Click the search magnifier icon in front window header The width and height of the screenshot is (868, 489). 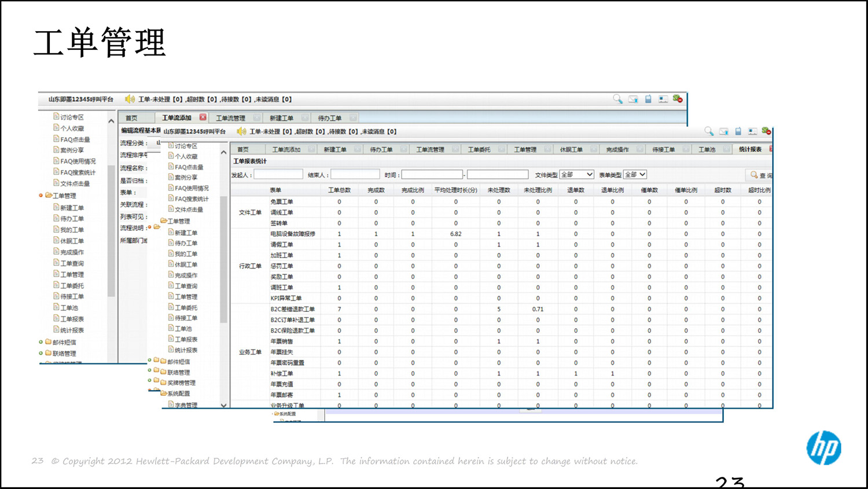pos(709,131)
